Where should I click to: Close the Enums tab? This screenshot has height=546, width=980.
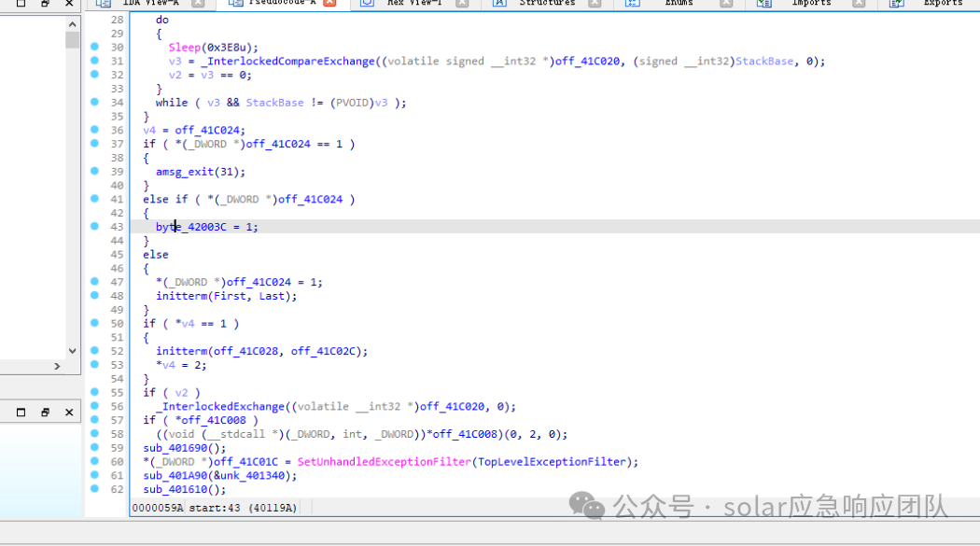point(725,3)
